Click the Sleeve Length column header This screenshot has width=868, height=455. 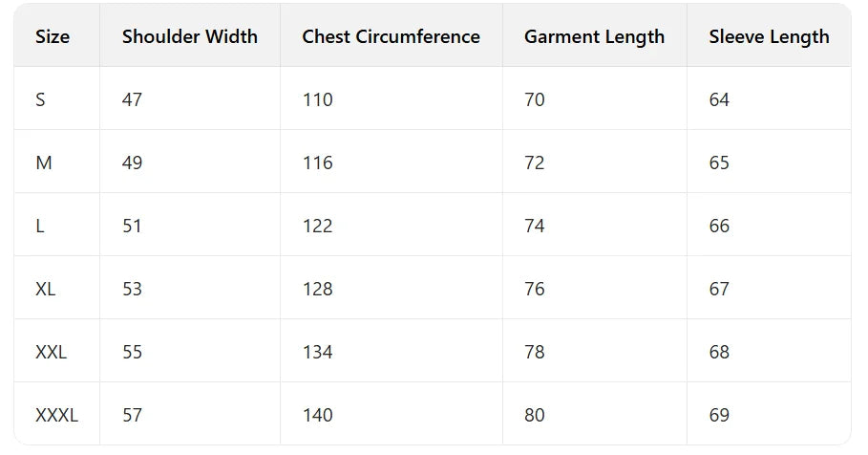[x=769, y=37]
